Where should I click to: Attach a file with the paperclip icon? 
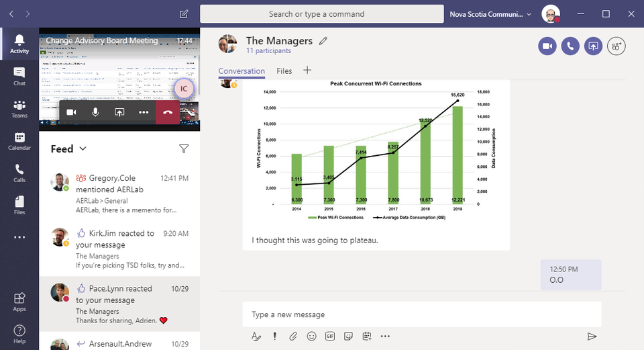293,336
